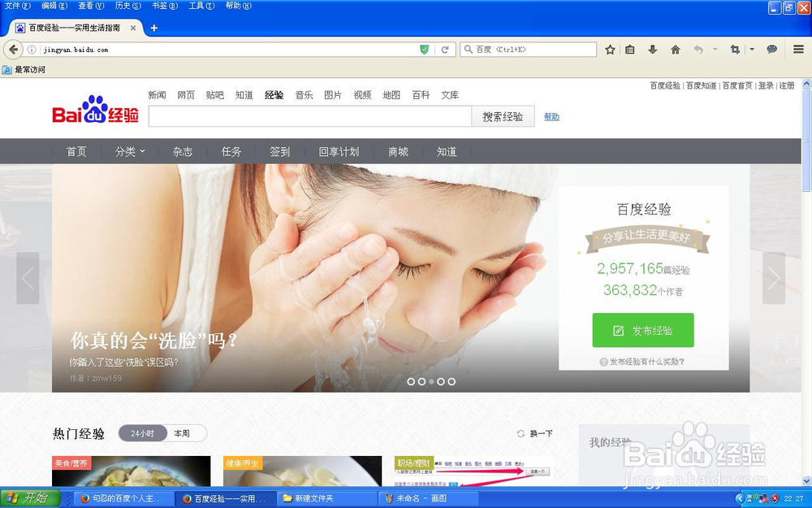Click the green shield icon in address bar
Screen dimensions: 812x508
tap(424, 50)
